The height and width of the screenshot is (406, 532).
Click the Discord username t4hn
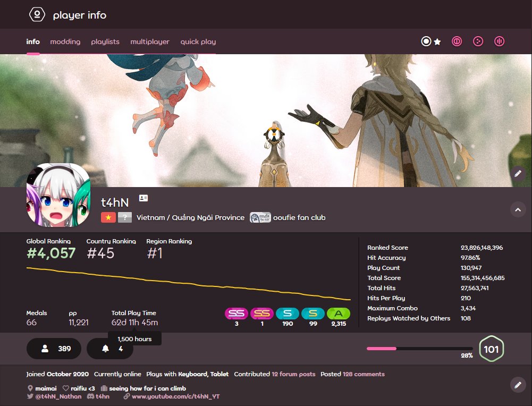103,396
